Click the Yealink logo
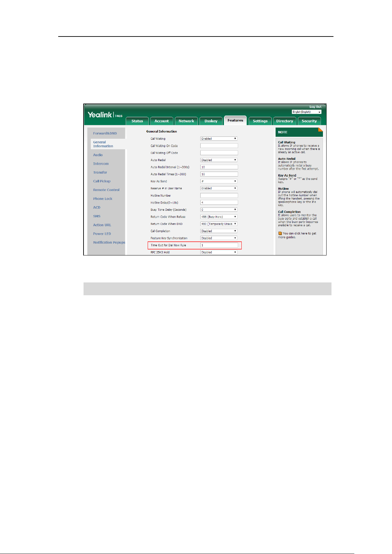 (100, 115)
